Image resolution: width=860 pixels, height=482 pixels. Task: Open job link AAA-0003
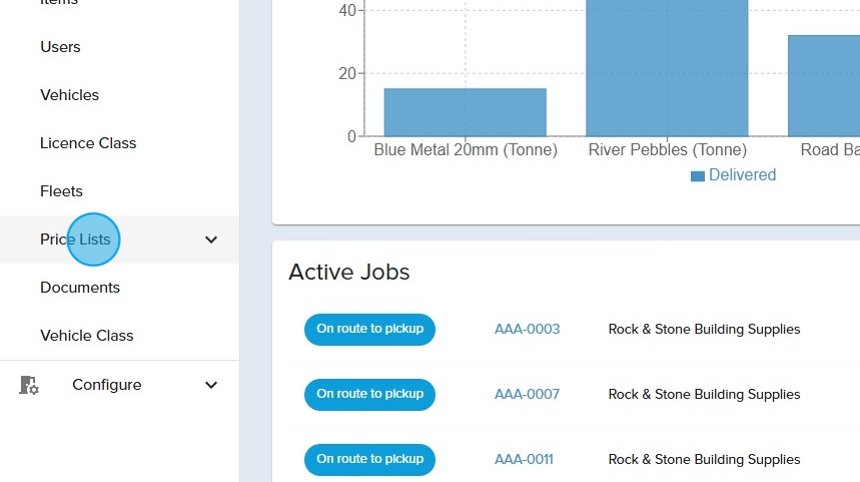[x=527, y=329]
